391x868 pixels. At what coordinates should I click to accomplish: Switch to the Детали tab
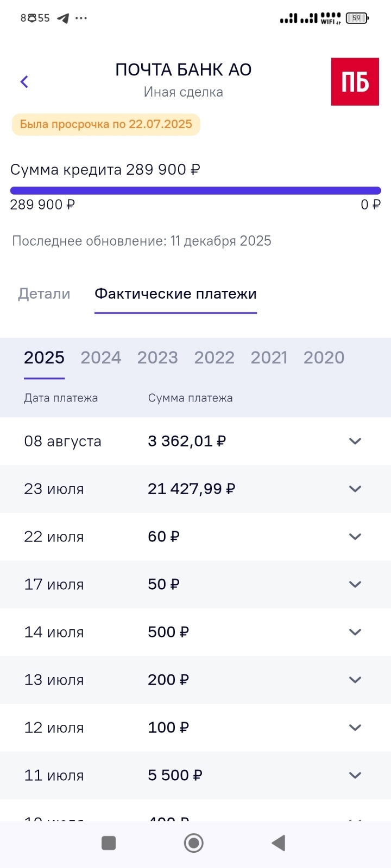(x=44, y=294)
